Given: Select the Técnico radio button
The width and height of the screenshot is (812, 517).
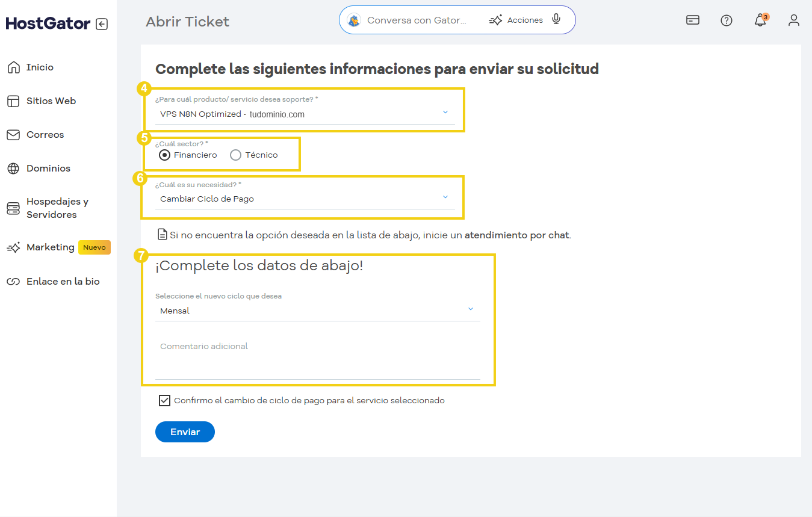Looking at the screenshot, I should [235, 155].
